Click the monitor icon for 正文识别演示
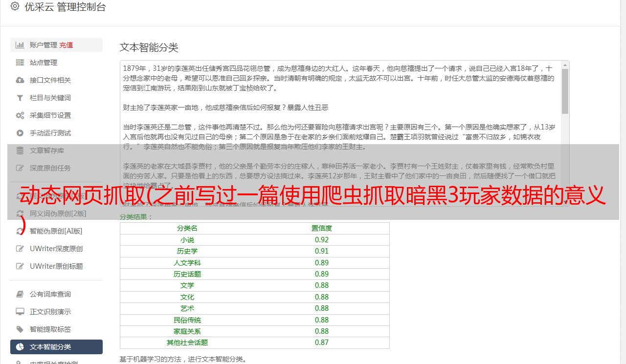Image resolution: width=626 pixels, height=364 pixels. [20, 312]
